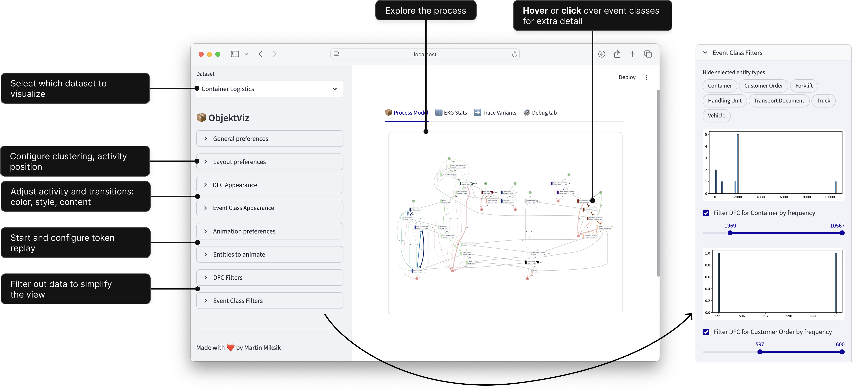Screen dimensions: 868x392
Task: Reload the localhost page
Action: tap(514, 54)
